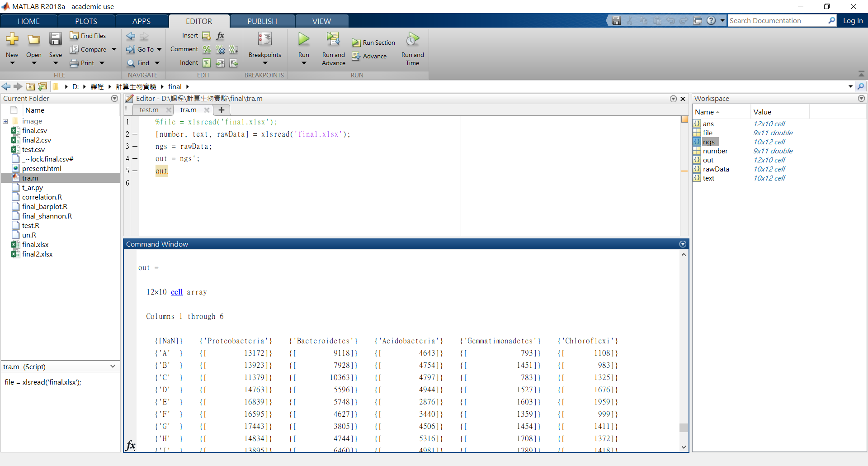This screenshot has height=466, width=868.
Task: Click the green Run script icon
Action: pos(304,39)
